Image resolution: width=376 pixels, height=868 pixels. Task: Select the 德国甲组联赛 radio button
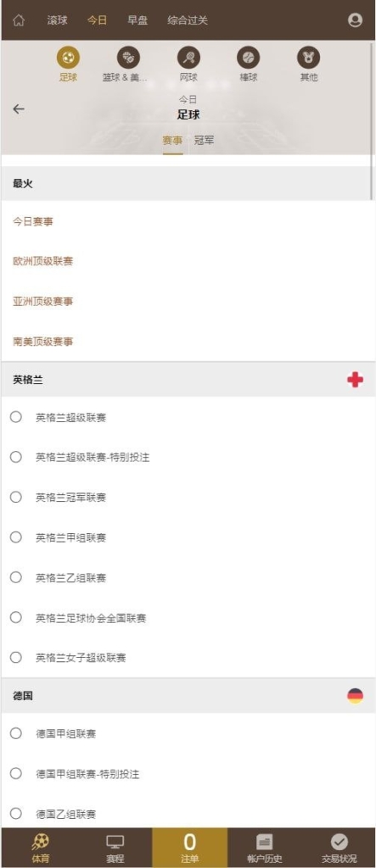tap(16, 733)
